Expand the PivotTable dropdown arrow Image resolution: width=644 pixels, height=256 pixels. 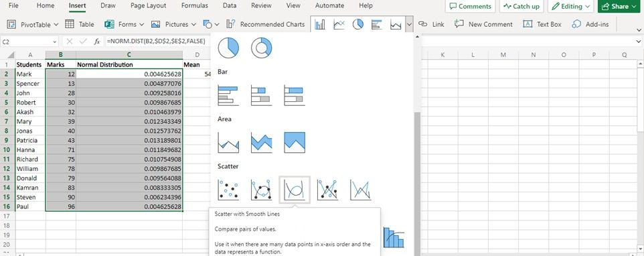point(56,25)
